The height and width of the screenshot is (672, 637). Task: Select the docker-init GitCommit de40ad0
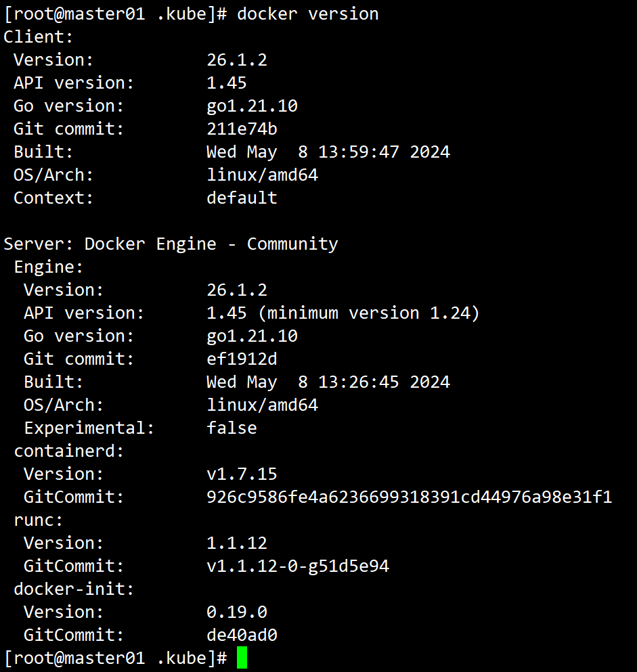tap(242, 635)
